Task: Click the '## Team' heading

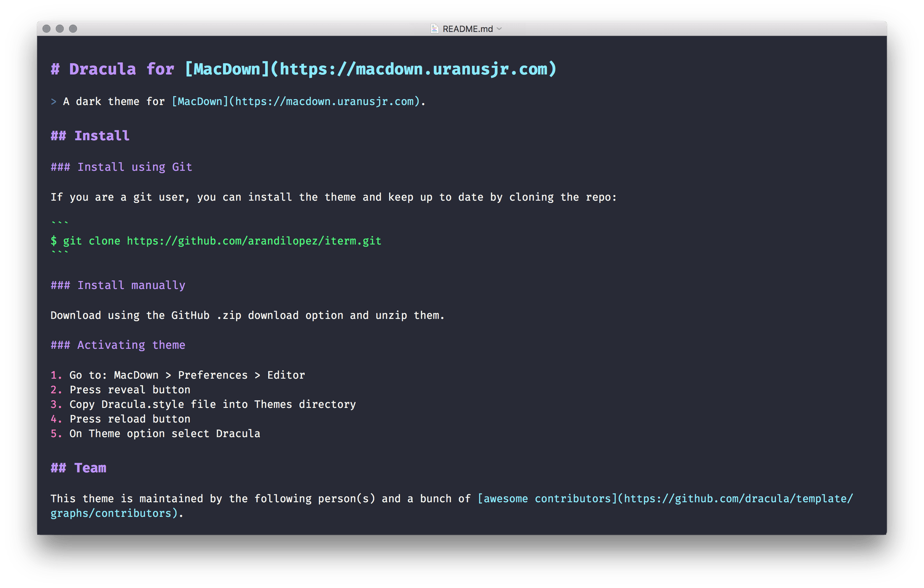Action: (78, 468)
